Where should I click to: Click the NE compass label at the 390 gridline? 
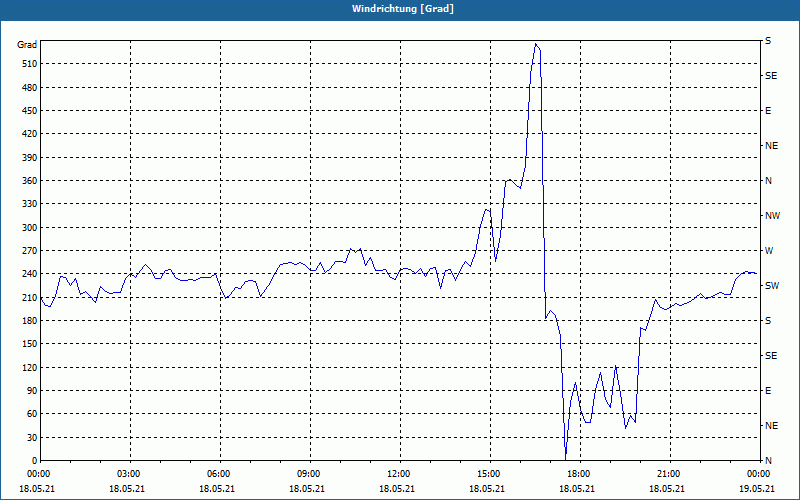pyautogui.click(x=771, y=146)
